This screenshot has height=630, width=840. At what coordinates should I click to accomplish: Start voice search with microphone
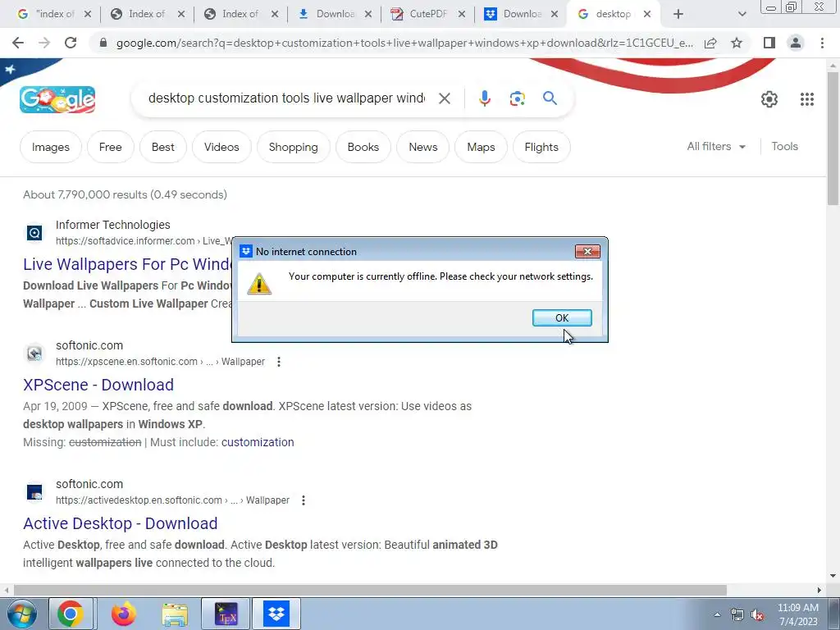[484, 98]
